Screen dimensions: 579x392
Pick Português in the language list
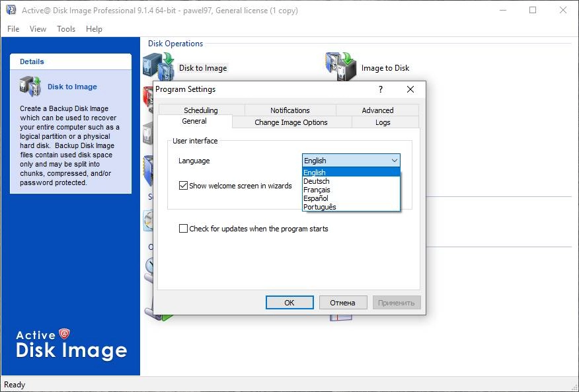coord(351,206)
